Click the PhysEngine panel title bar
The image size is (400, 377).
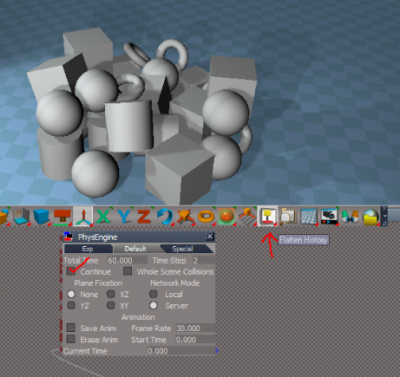coord(139,237)
